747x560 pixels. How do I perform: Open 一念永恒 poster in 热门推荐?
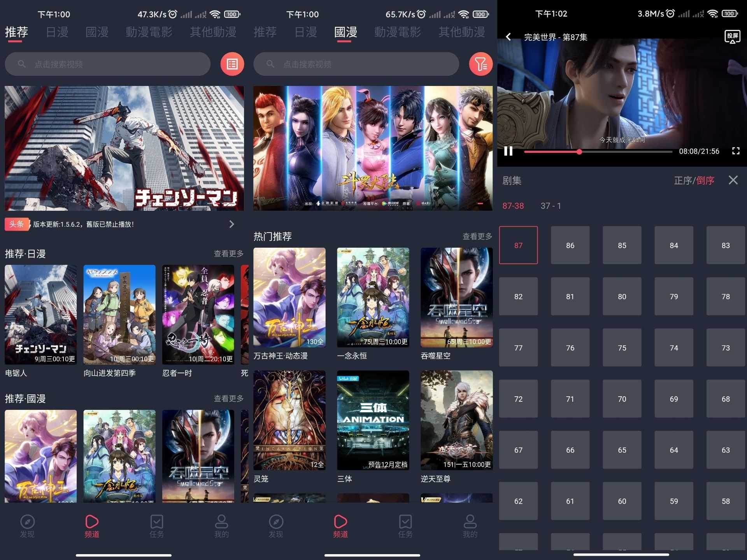[x=373, y=297]
